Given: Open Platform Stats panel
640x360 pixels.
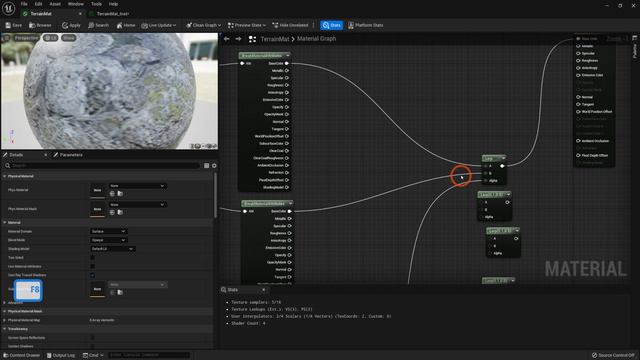Looking at the screenshot, I should [x=365, y=25].
